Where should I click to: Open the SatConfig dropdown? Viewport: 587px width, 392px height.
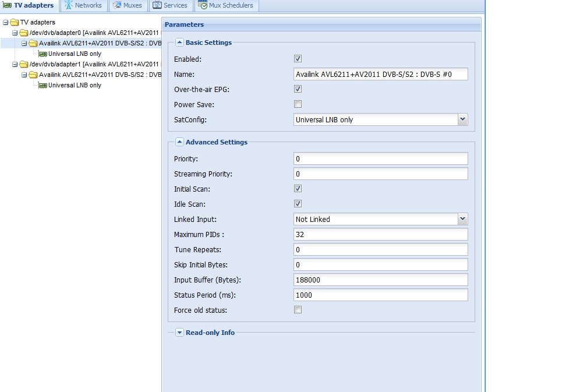[463, 119]
